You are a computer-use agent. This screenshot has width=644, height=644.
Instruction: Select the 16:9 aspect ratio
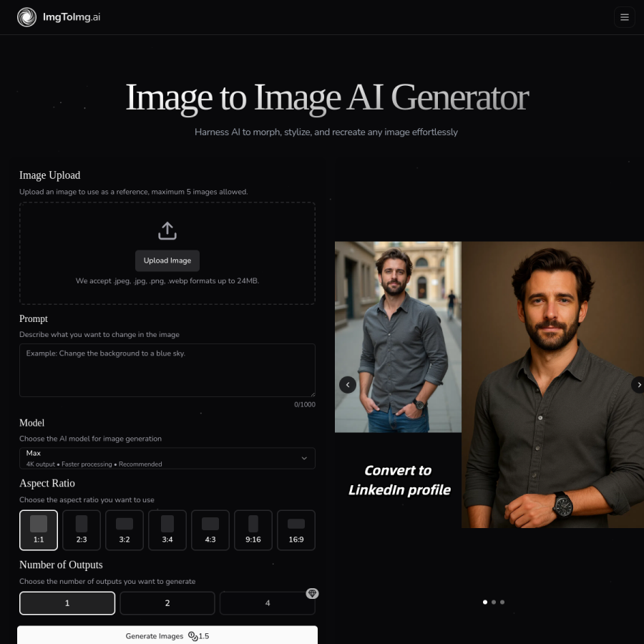(x=296, y=530)
